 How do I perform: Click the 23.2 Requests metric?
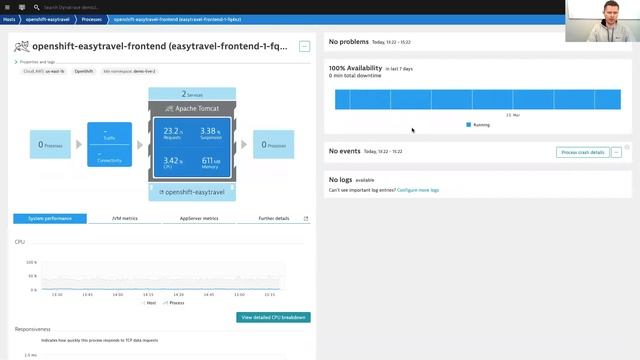173,133
